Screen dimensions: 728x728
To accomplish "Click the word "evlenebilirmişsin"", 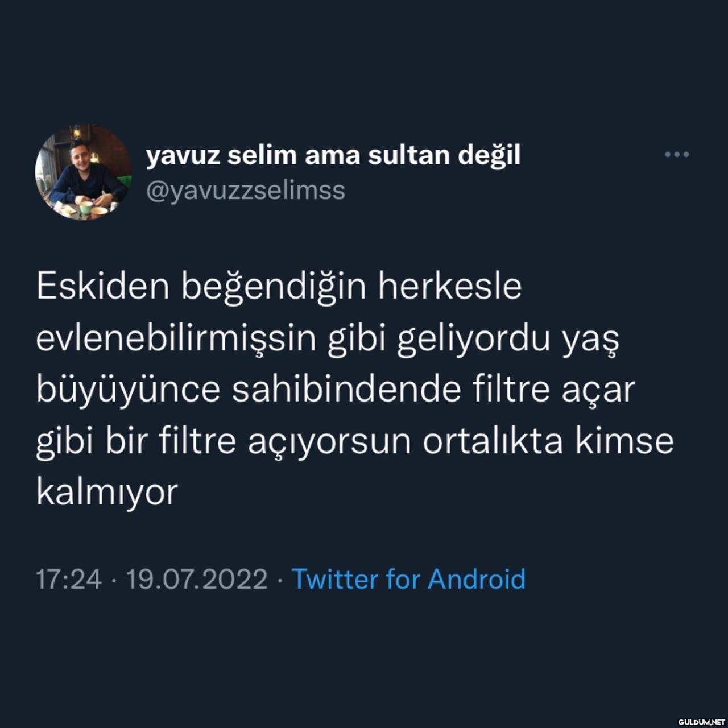I will (176, 338).
